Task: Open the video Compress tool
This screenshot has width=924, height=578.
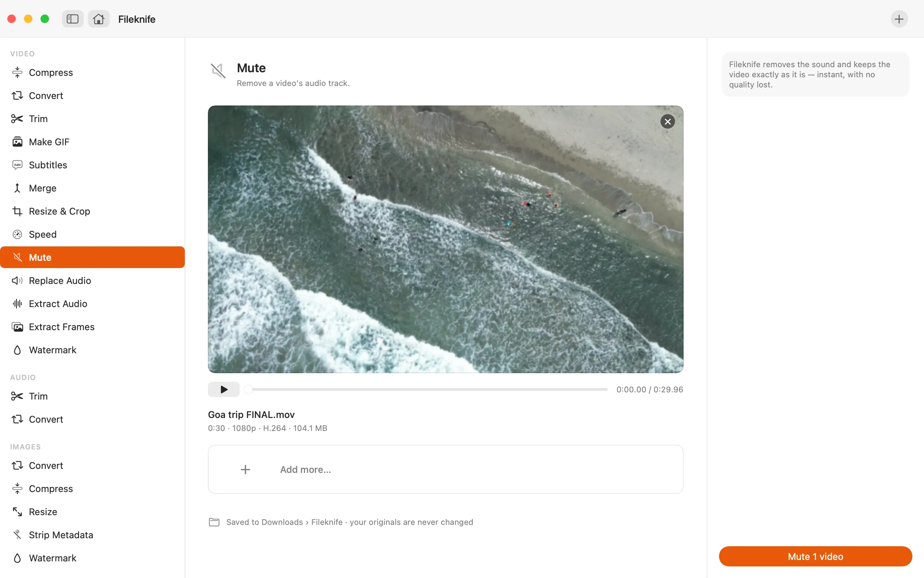Action: (92, 73)
